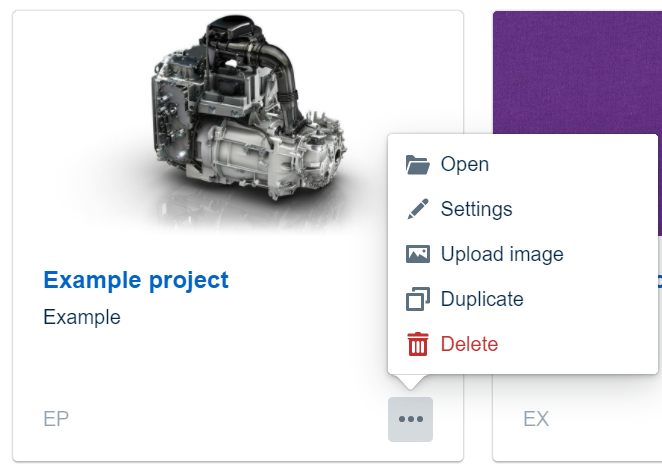Pick the Upload image menu label
Viewport: 662px width, 476px height.
(502, 255)
